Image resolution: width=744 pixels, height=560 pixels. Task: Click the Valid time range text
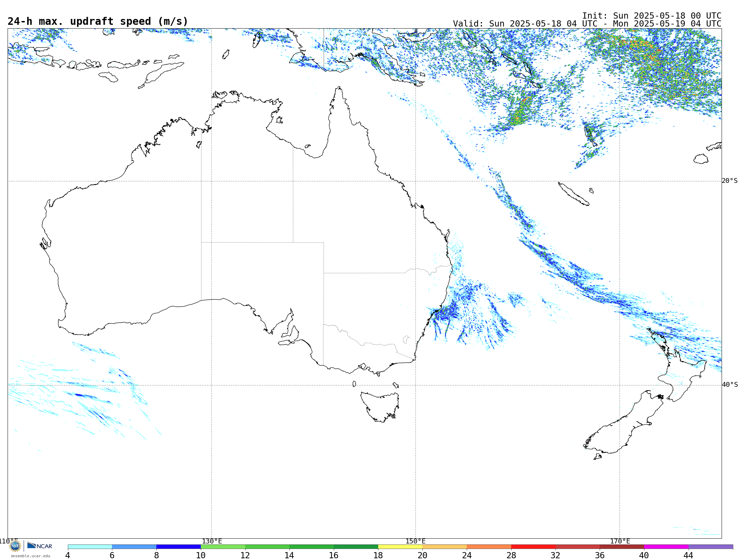(587, 24)
